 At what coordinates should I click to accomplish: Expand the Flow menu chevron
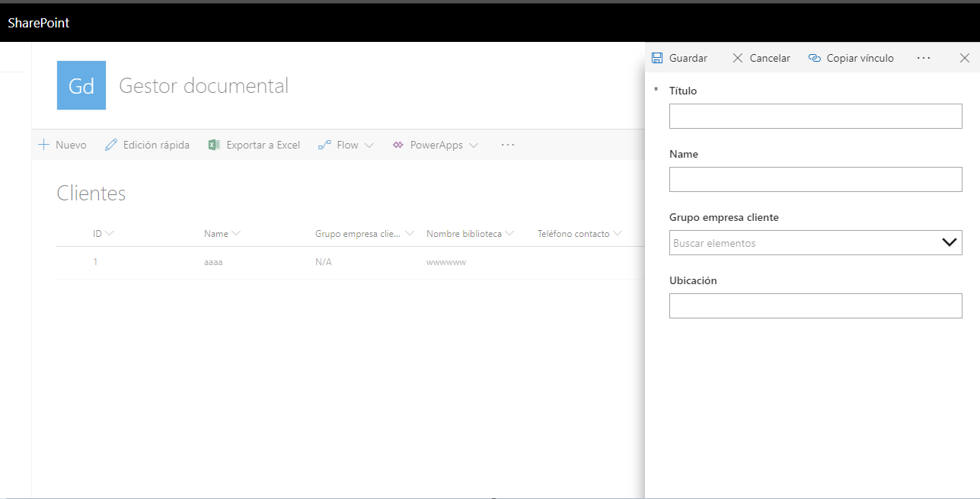369,146
